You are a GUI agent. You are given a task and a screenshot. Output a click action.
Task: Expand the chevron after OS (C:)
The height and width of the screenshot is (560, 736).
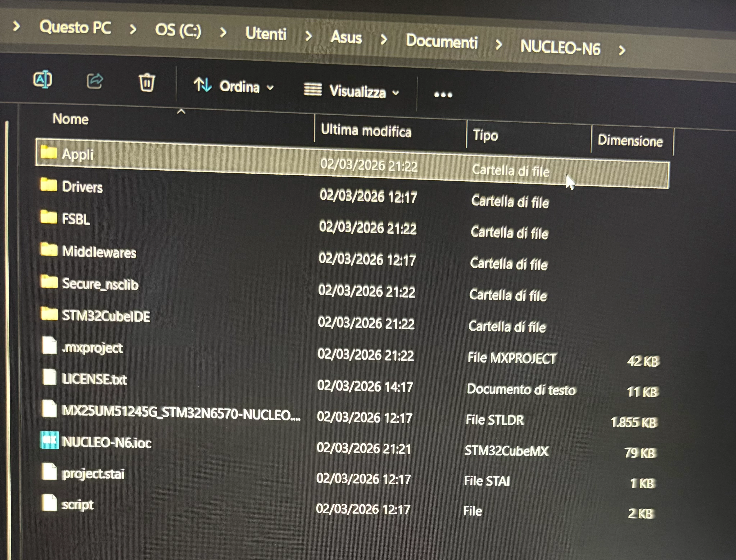223,33
